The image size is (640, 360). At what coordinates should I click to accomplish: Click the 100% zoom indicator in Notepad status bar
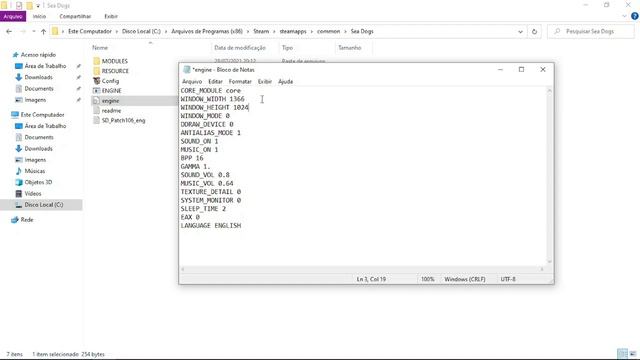[428, 279]
